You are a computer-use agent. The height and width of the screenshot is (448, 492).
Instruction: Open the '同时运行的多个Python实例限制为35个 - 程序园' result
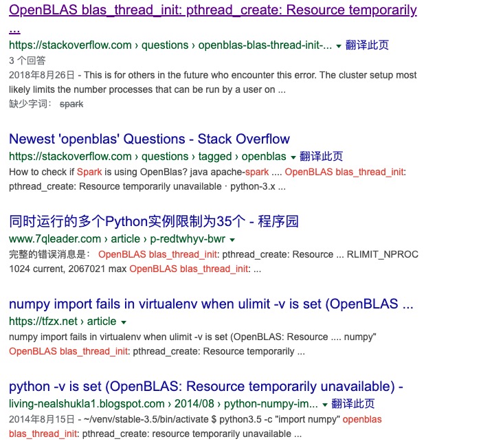(153, 221)
